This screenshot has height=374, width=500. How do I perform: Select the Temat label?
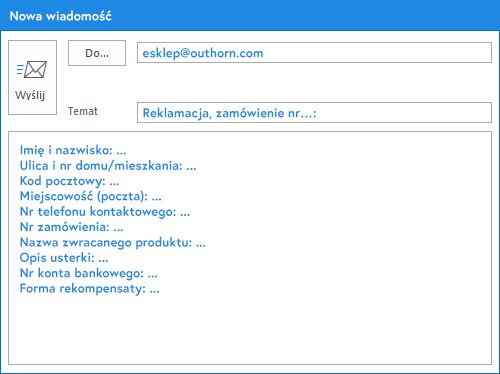click(x=83, y=111)
